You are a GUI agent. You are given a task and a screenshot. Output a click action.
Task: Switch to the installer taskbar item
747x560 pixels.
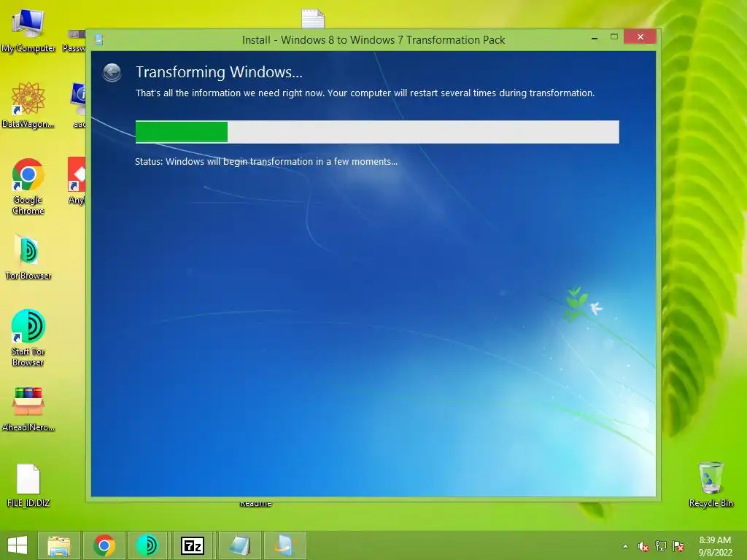point(285,545)
